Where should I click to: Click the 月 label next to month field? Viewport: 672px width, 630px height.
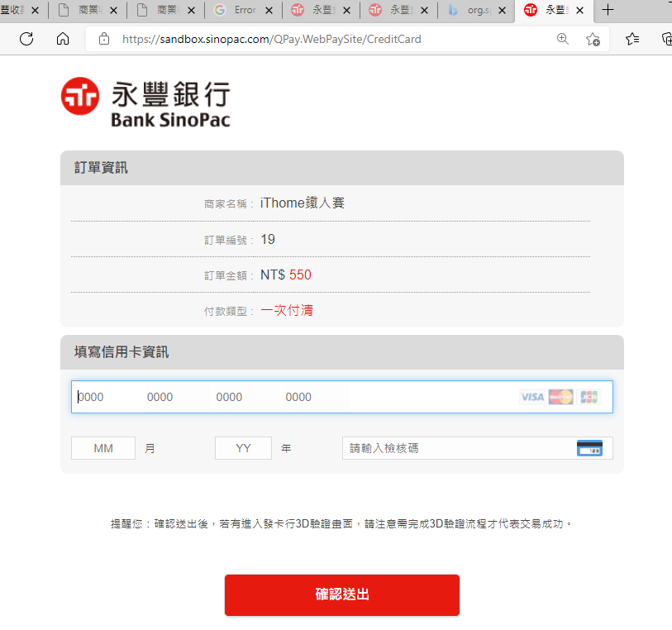150,449
